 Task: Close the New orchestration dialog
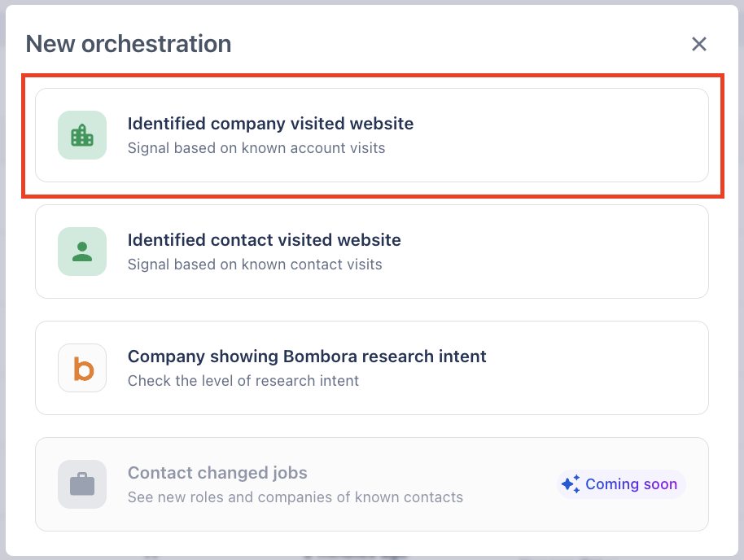click(x=698, y=44)
